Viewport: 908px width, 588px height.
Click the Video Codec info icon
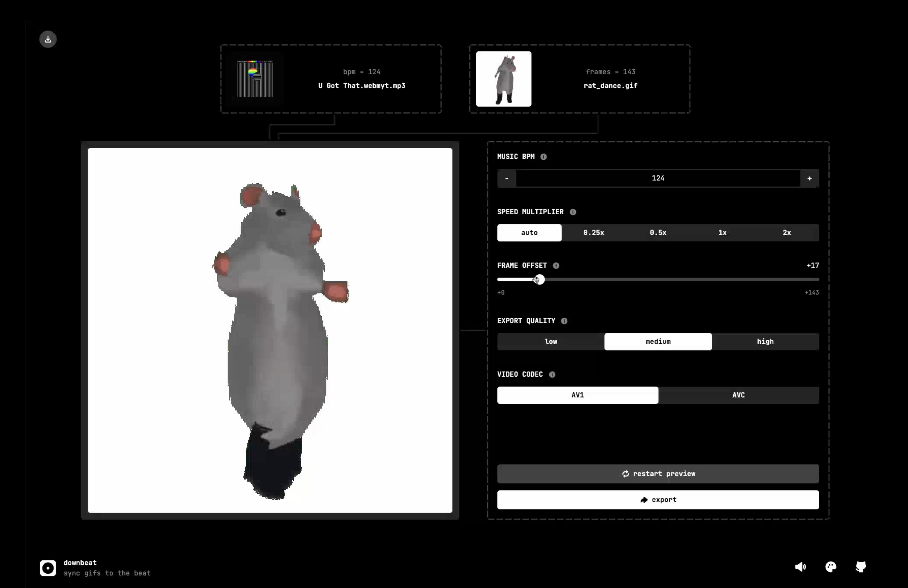(552, 375)
